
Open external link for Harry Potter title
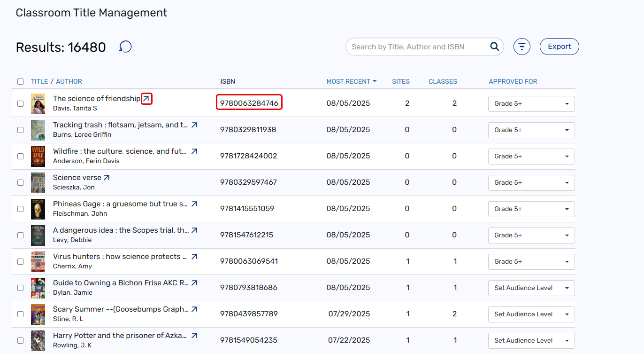[194, 336]
